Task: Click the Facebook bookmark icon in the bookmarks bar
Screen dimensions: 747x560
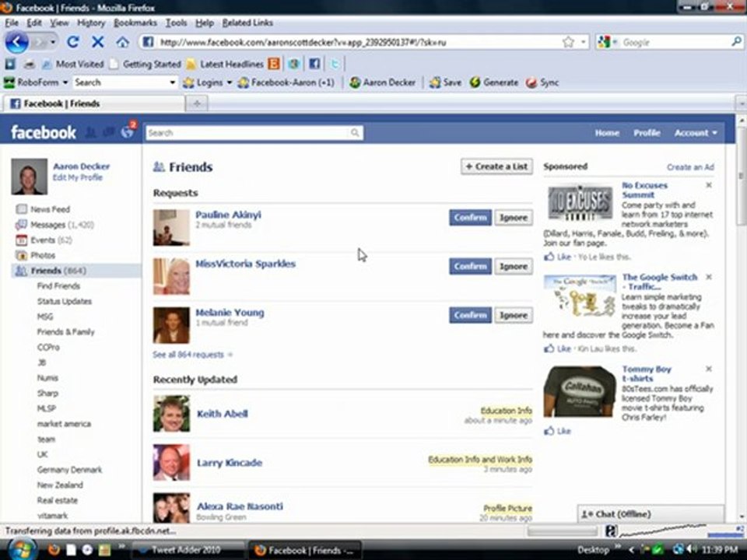Action: (314, 63)
